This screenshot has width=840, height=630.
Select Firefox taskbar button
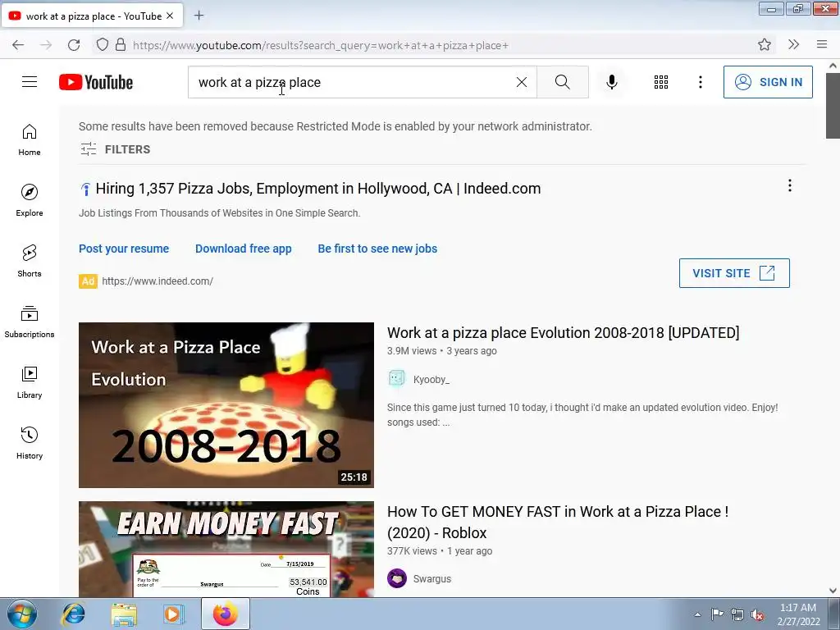(x=226, y=614)
